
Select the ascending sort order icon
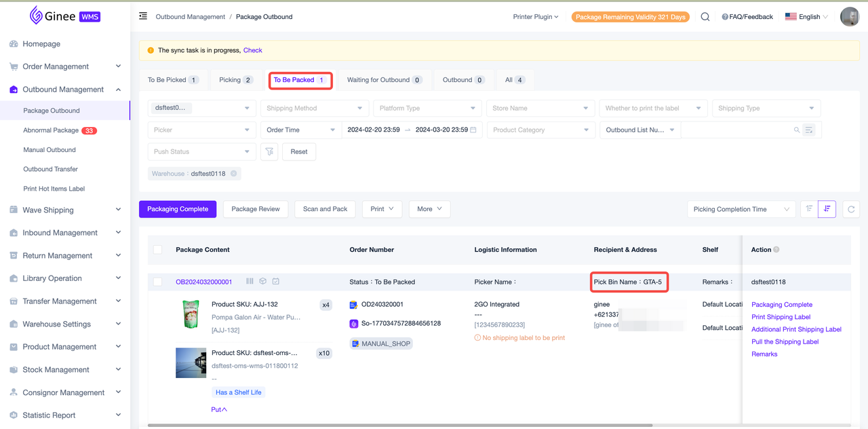tap(809, 210)
